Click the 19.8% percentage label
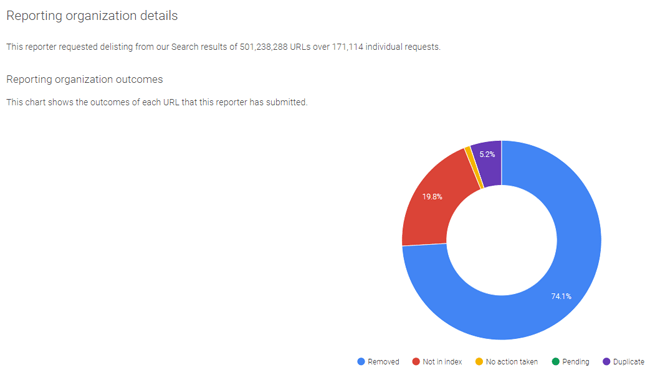The image size is (650, 375). coord(432,196)
